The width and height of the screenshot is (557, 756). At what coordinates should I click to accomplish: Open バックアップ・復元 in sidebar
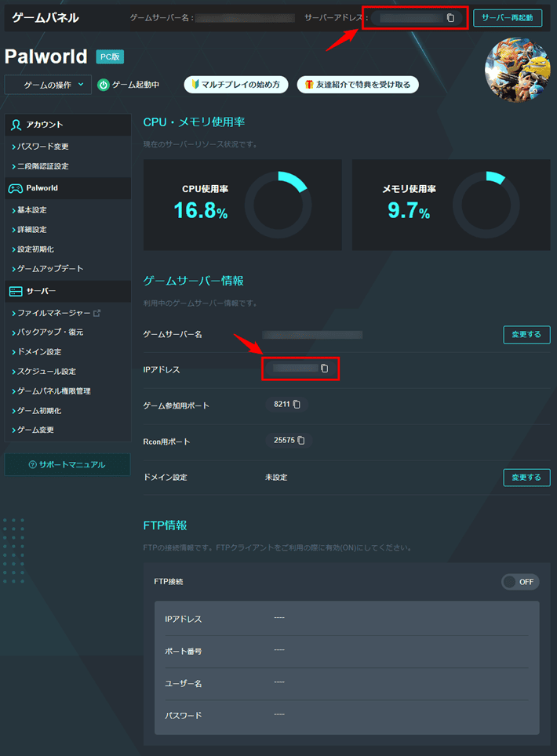click(x=50, y=333)
